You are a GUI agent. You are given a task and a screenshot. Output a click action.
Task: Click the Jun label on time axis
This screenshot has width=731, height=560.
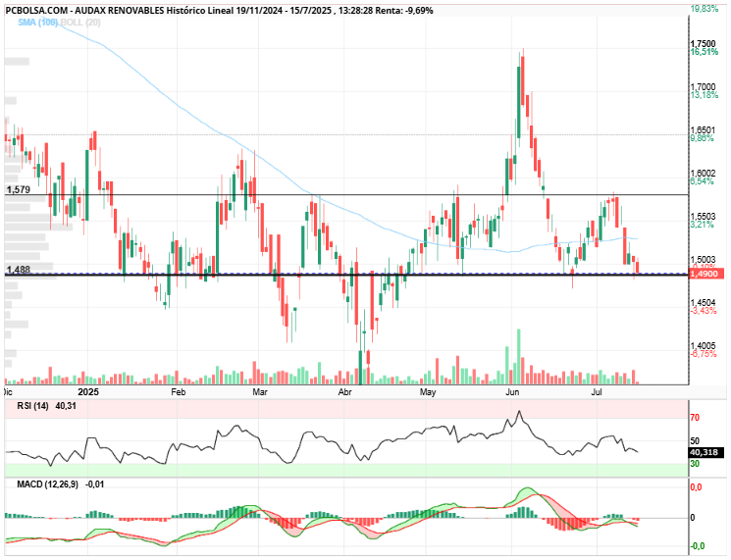pos(512,392)
